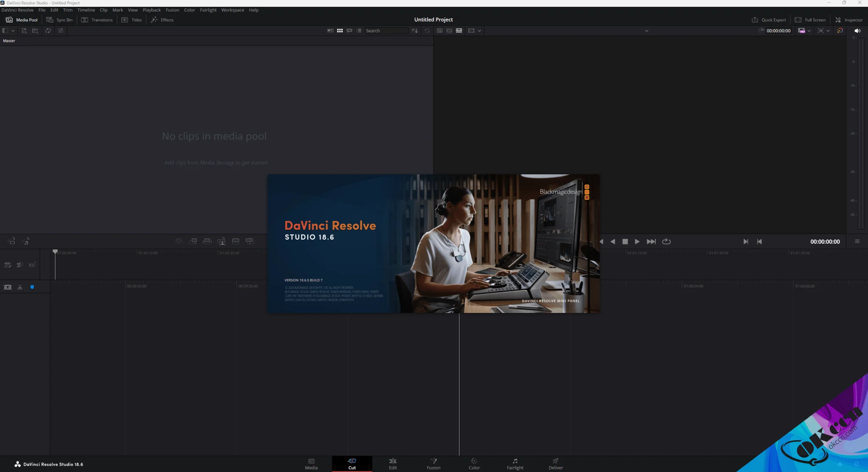The height and width of the screenshot is (472, 868).
Task: Click the add audio-only track icon
Action: point(25,241)
